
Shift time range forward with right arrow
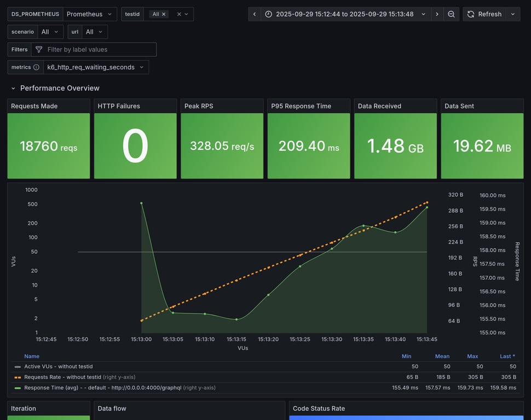(437, 14)
